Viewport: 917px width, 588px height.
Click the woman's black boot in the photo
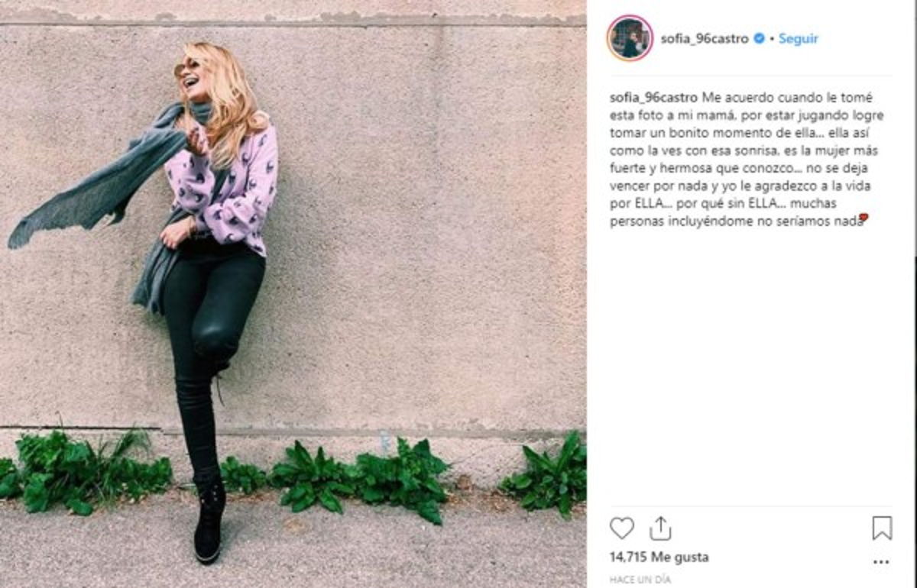click(209, 519)
